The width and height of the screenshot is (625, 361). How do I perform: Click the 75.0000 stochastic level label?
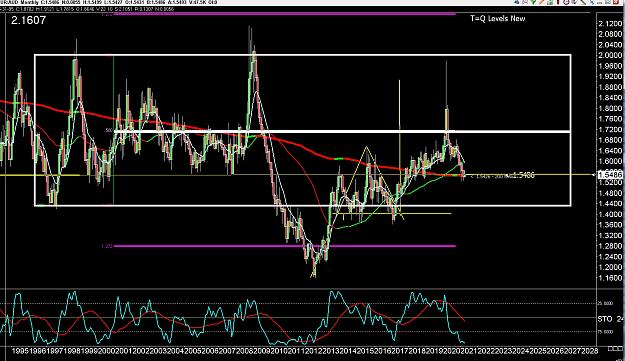604,332
